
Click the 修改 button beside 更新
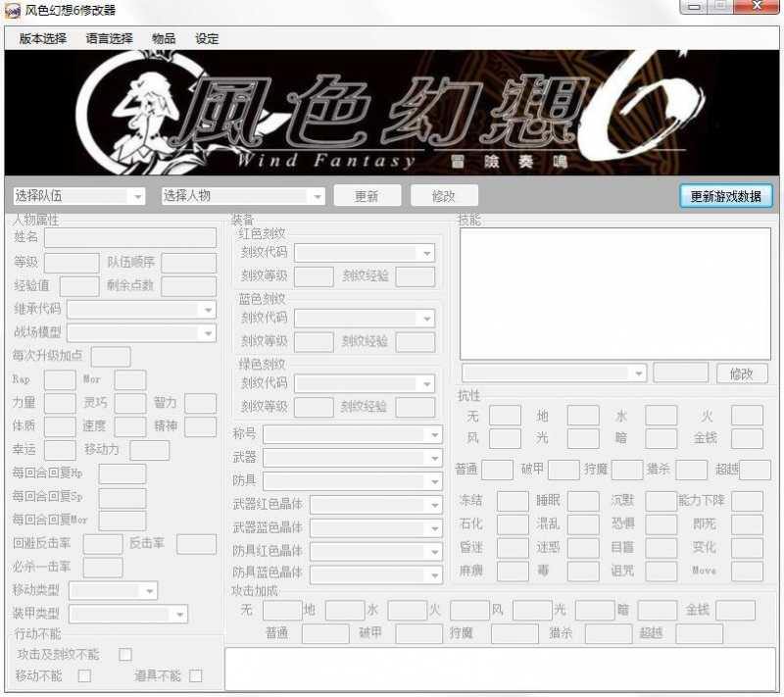click(444, 195)
